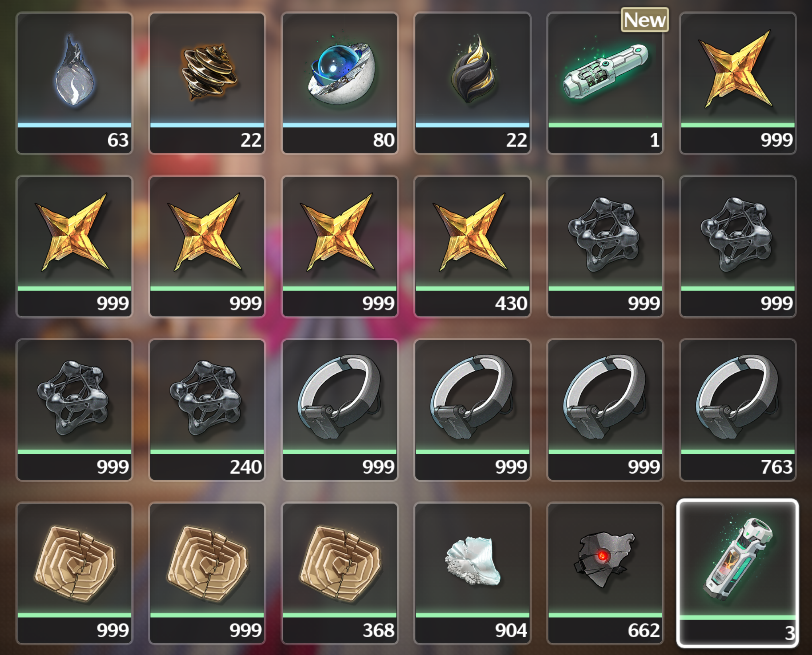Select the first-row gold star with 999

(x=738, y=83)
